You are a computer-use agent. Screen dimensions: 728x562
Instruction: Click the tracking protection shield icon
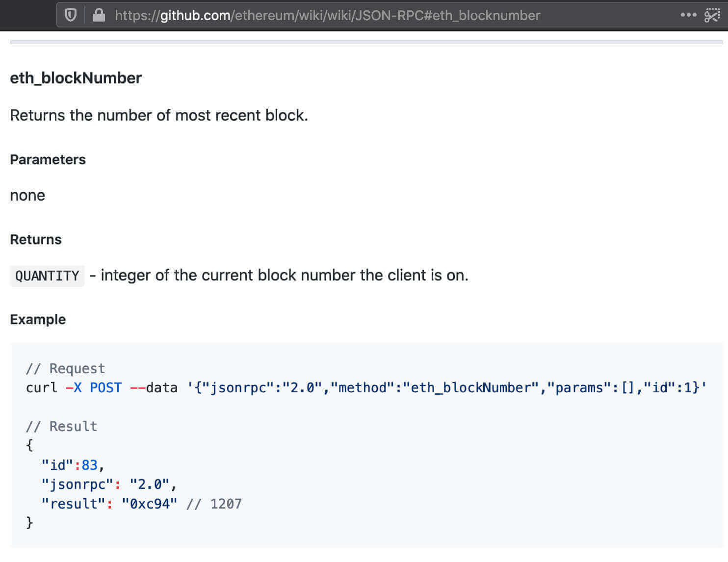click(71, 15)
